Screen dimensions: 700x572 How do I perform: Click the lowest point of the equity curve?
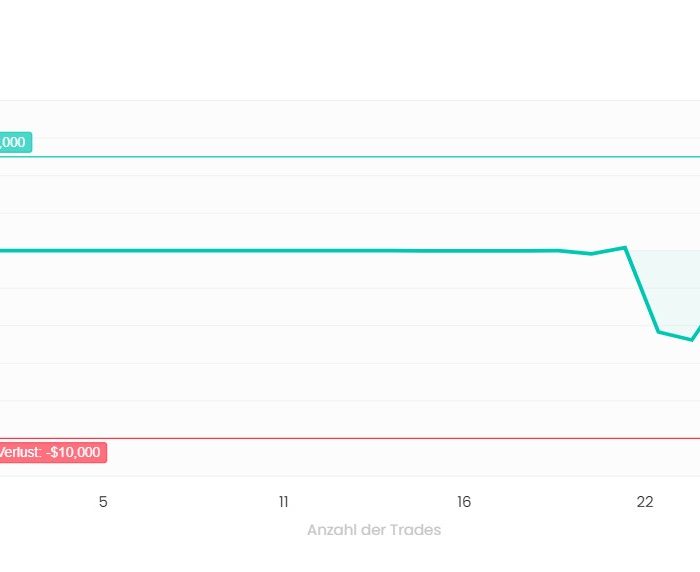[692, 340]
